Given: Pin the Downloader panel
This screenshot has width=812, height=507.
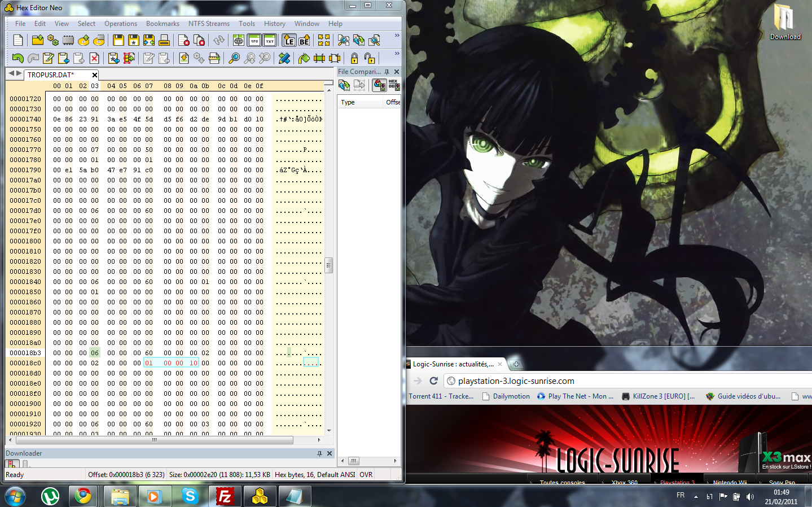Looking at the screenshot, I should (319, 453).
